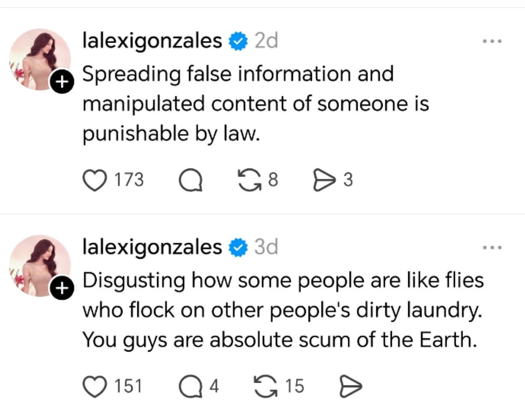Open lalexigonzales profile from bottom username
525x420 pixels.
[x=151, y=246]
